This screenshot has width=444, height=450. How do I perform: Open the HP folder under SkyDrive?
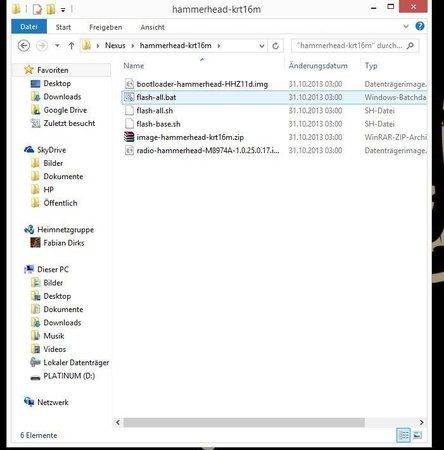pyautogui.click(x=48, y=190)
